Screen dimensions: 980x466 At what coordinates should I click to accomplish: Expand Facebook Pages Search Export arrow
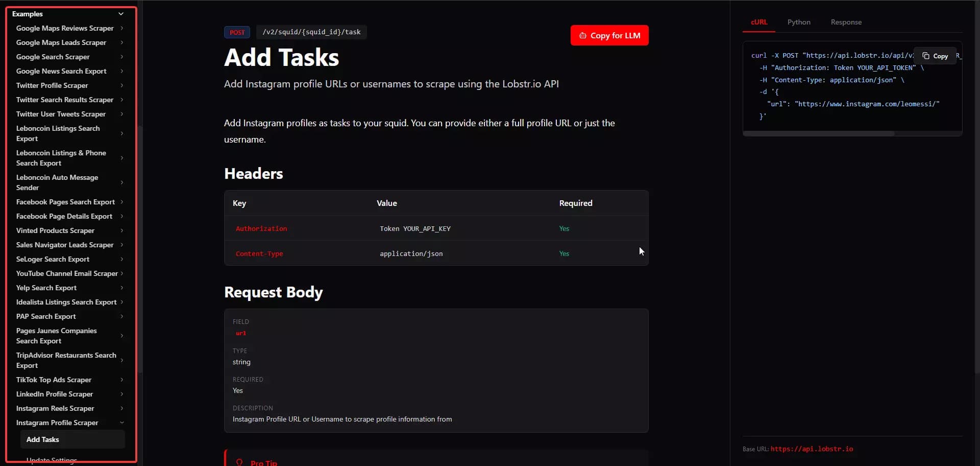pos(121,202)
